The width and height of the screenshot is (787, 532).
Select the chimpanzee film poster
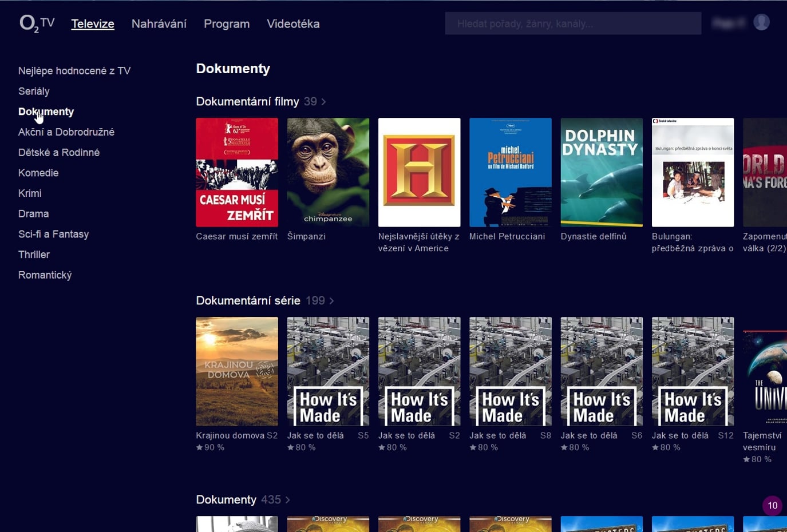point(328,172)
